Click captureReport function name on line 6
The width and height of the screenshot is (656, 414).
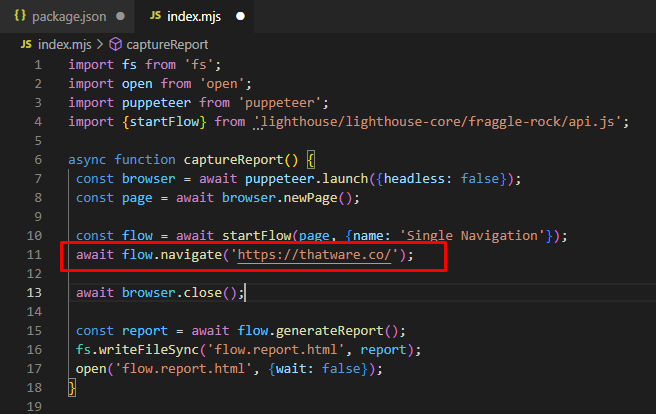pyautogui.click(x=233, y=160)
